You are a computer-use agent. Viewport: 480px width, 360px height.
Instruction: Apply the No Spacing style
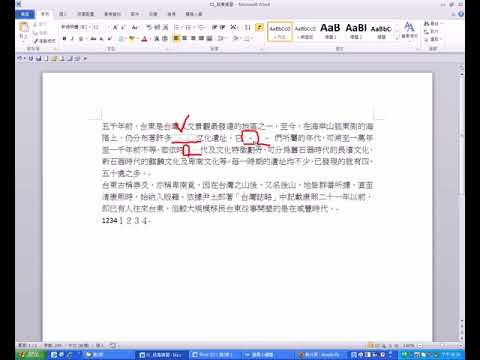[305, 32]
